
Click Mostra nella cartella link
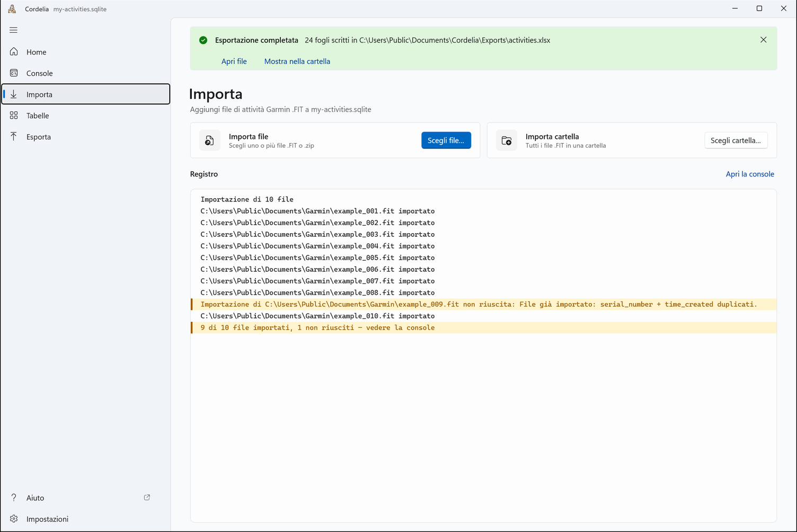pos(297,61)
